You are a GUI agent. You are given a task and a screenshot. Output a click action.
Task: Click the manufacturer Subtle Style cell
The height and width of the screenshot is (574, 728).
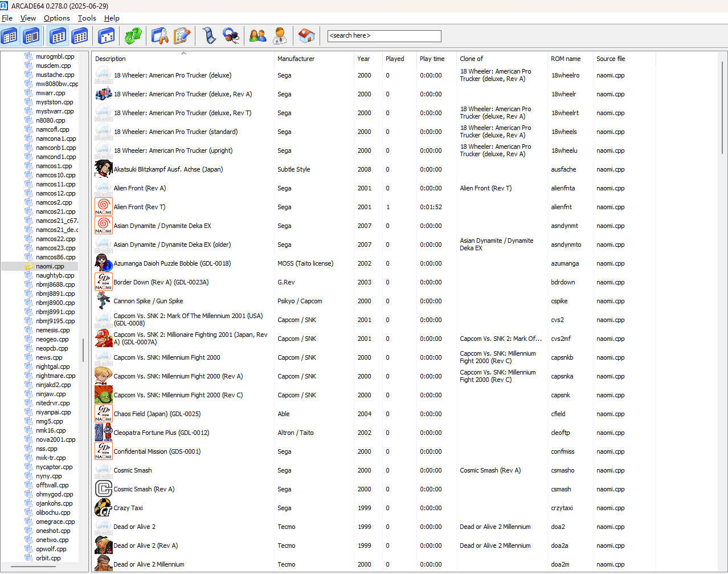(x=294, y=169)
